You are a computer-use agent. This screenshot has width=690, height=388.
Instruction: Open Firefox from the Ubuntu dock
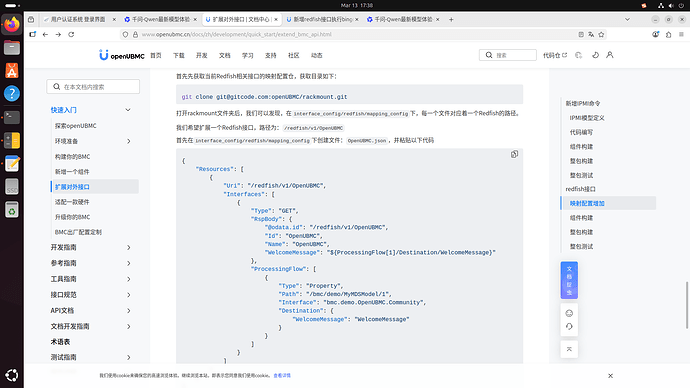[x=12, y=24]
